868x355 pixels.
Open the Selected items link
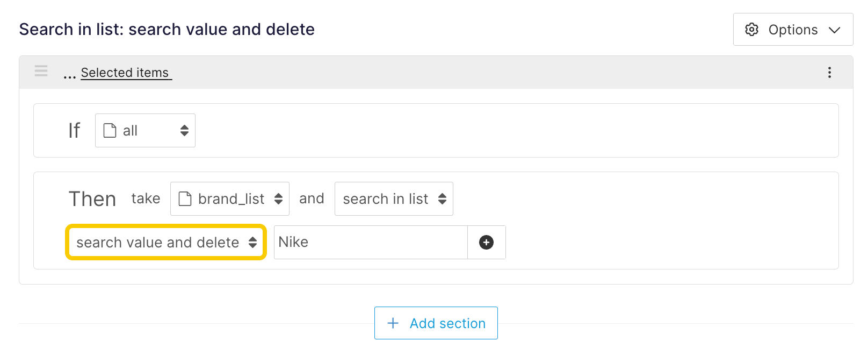tap(125, 73)
